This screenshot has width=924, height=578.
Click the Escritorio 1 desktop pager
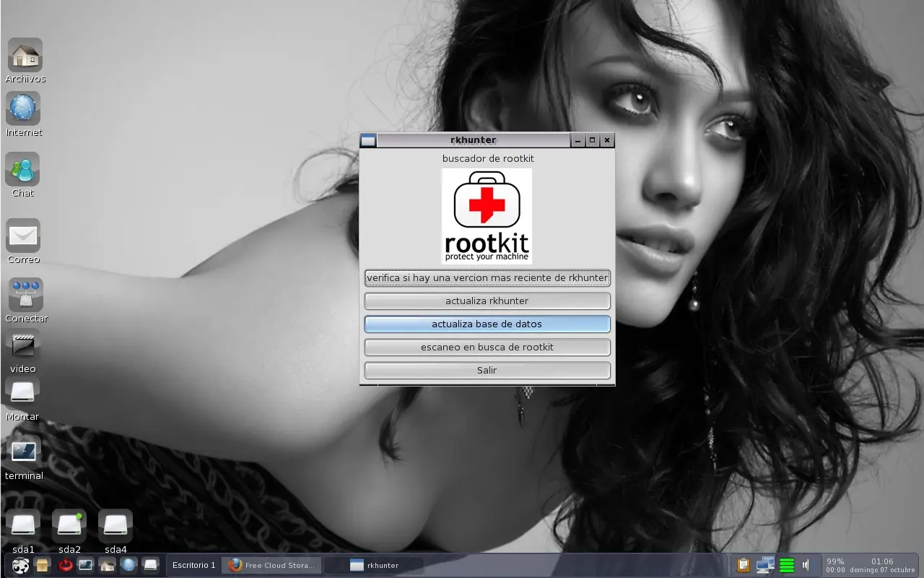click(193, 566)
